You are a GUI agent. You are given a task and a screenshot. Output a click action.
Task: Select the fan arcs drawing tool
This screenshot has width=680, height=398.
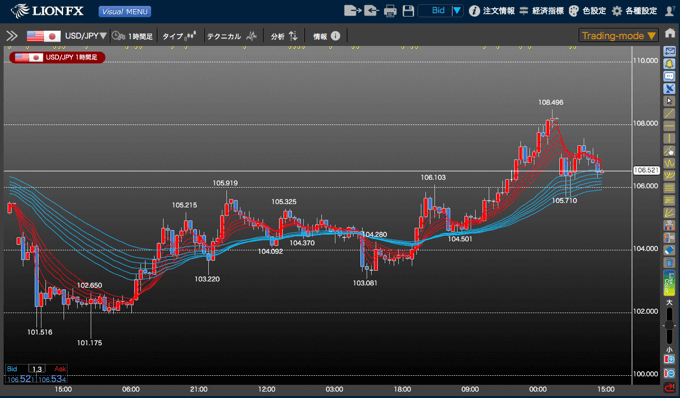[x=669, y=176]
